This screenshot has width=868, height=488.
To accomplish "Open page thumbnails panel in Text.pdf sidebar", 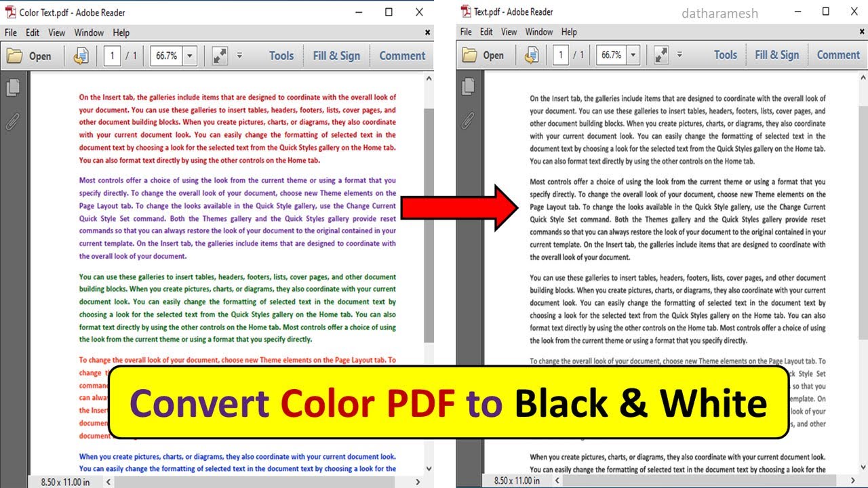I will [x=468, y=86].
